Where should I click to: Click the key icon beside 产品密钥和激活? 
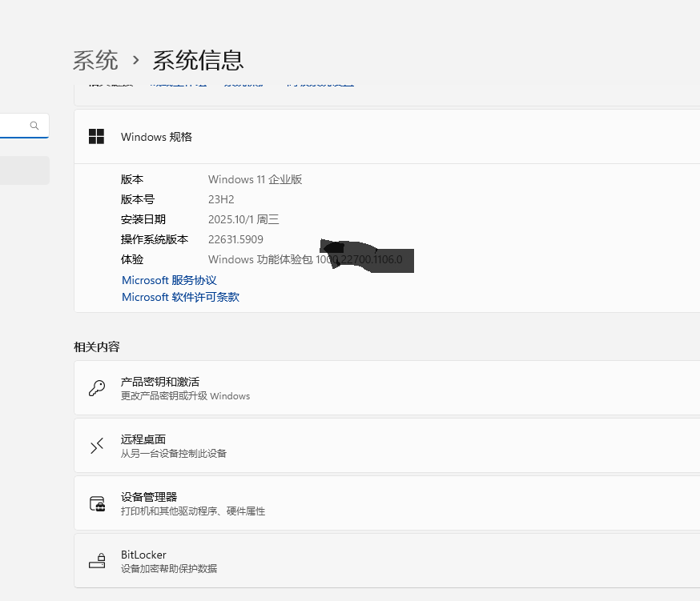point(96,388)
